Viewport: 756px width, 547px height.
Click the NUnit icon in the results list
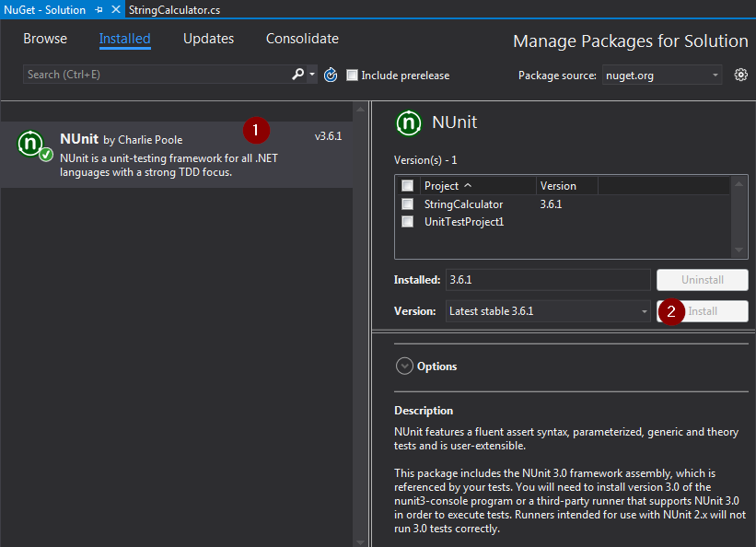point(30,145)
